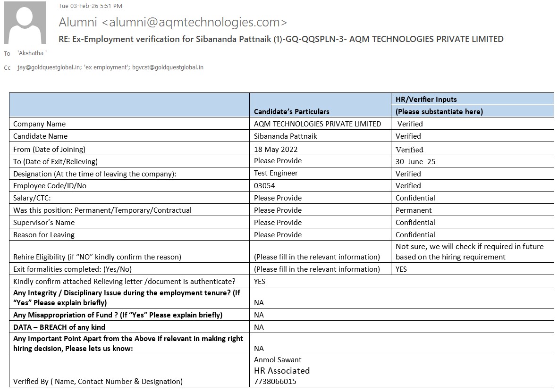558x392 pixels.
Task: Click the 'Exit formalities completed' label
Action: point(72,269)
